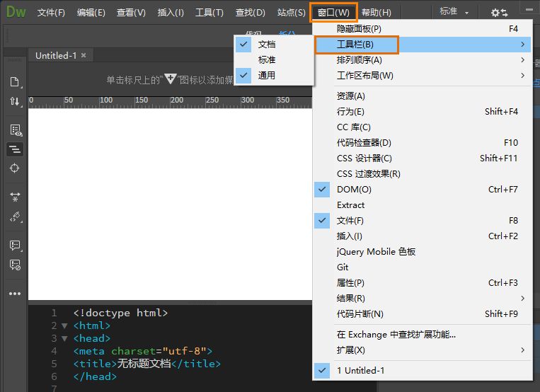Customize toolbar via three dots icon
This screenshot has height=392, width=540.
pyautogui.click(x=15, y=294)
